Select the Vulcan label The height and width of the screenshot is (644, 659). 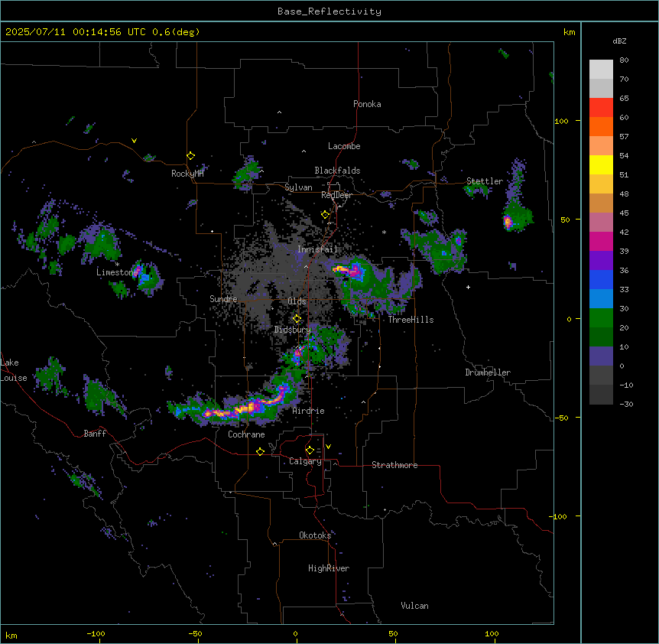414,606
